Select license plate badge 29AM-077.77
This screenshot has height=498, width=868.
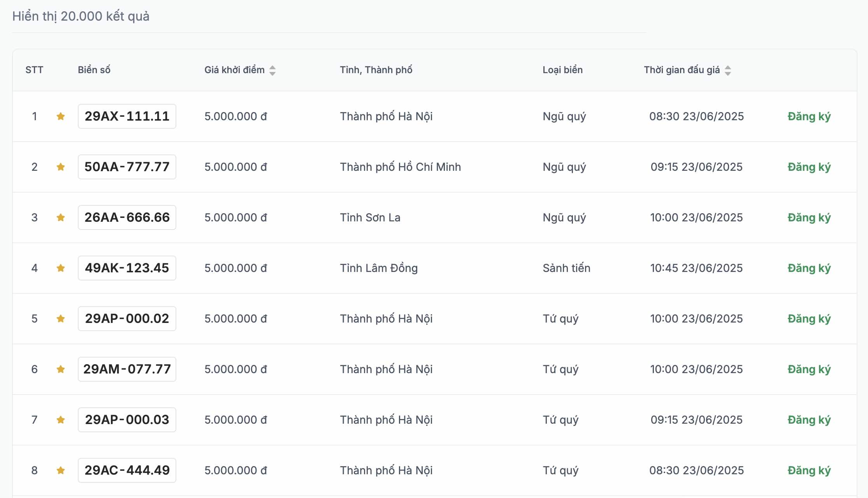pyautogui.click(x=127, y=369)
